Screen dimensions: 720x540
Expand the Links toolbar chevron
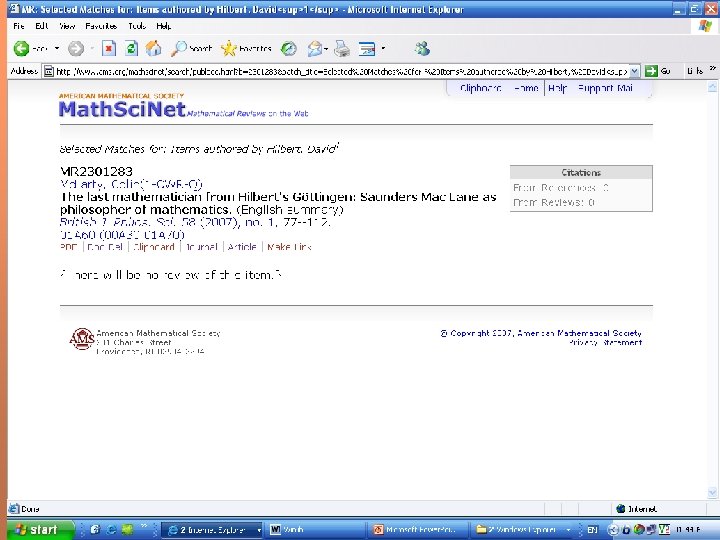click(x=712, y=69)
